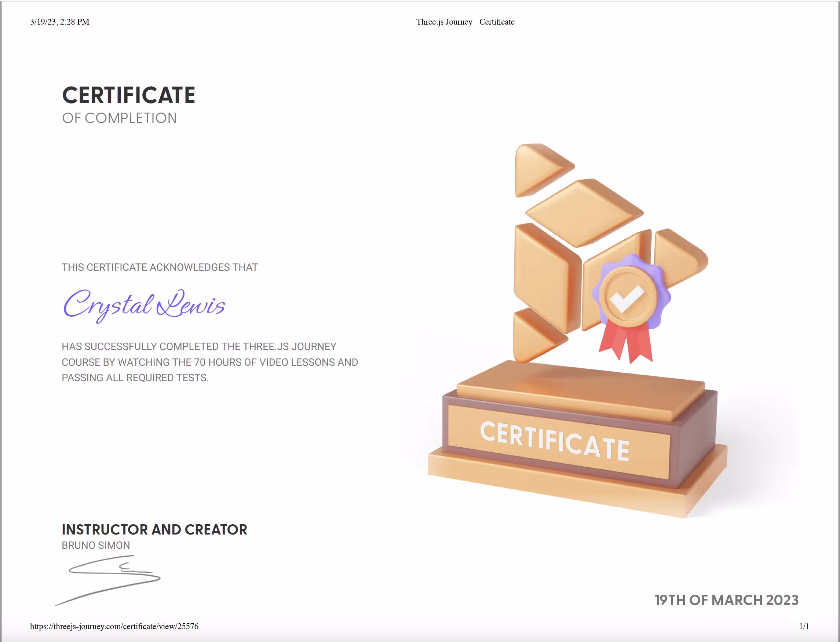The image size is (840, 642).
Task: Click the 'INSTRUCTOR AND CREATOR' heading
Action: (154, 530)
